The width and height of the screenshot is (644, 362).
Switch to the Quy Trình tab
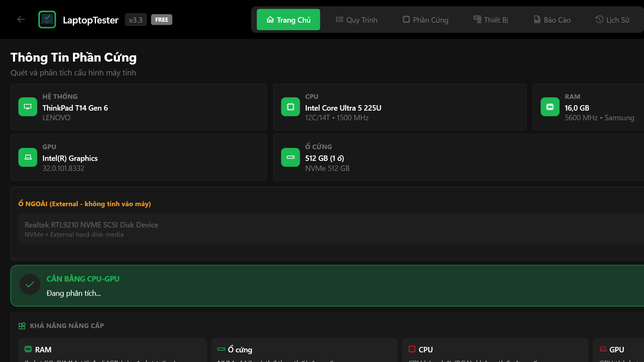(x=356, y=20)
